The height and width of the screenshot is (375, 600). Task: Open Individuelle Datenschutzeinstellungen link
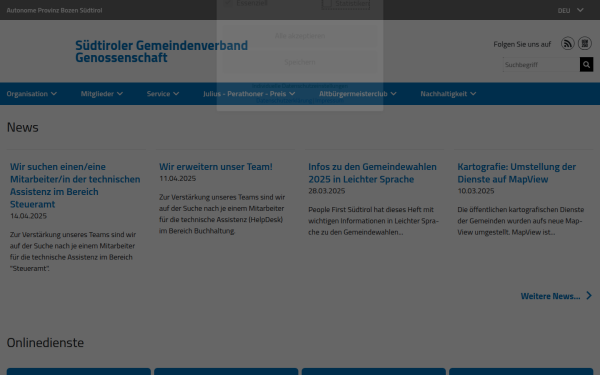[300, 86]
